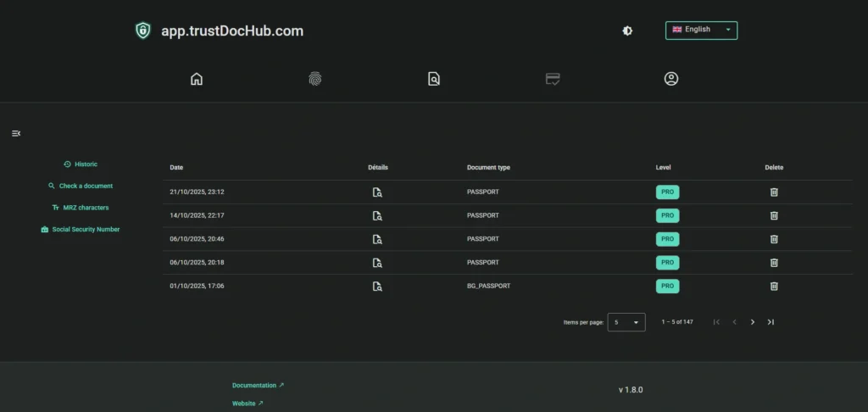Click the date 21/10/2025, 23:12
Viewport: 868px width, 412px height.
(x=197, y=192)
